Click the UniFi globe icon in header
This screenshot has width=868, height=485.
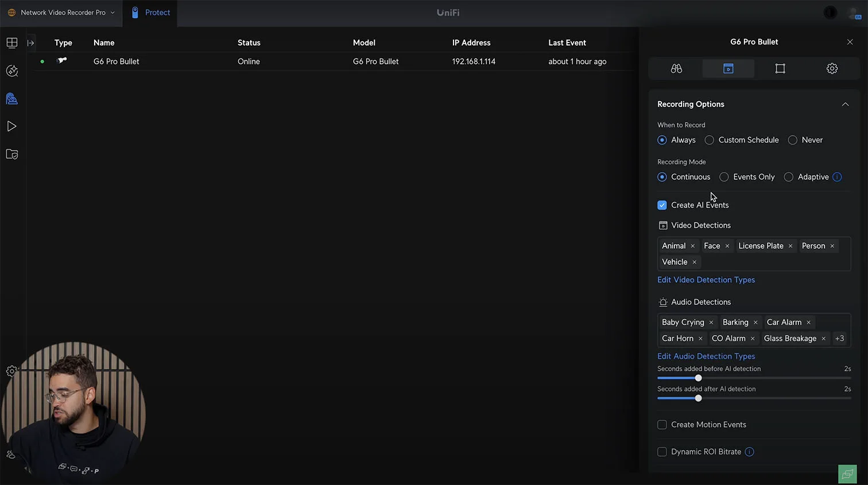[11, 13]
